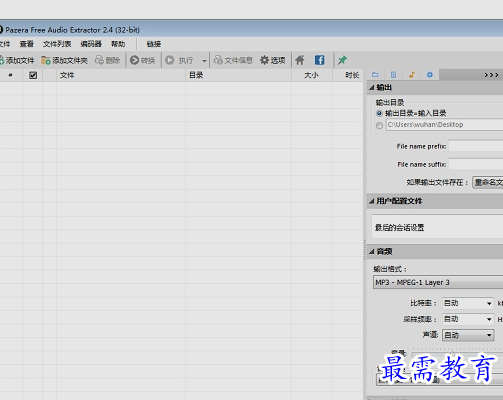Open Options (选项) gear icon
This screenshot has width=503, height=400.
point(273,60)
